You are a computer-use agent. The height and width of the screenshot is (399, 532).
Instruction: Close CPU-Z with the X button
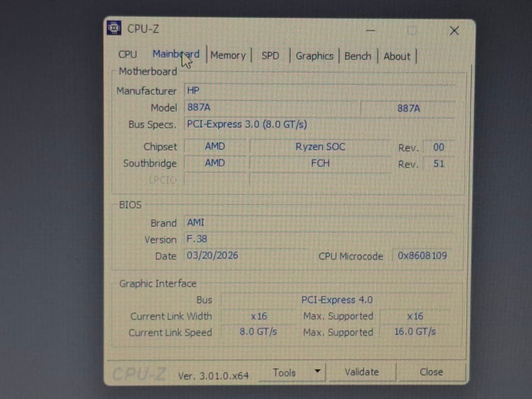tap(454, 31)
